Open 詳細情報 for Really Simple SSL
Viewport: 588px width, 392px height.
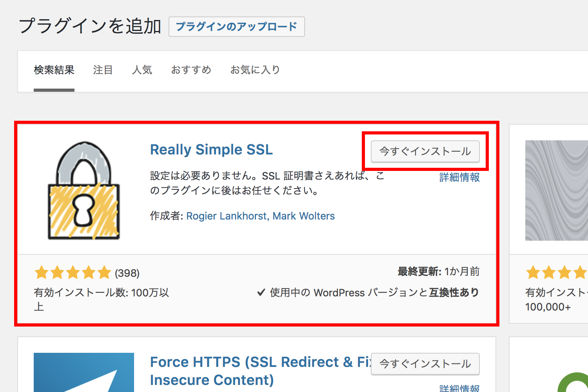[459, 177]
